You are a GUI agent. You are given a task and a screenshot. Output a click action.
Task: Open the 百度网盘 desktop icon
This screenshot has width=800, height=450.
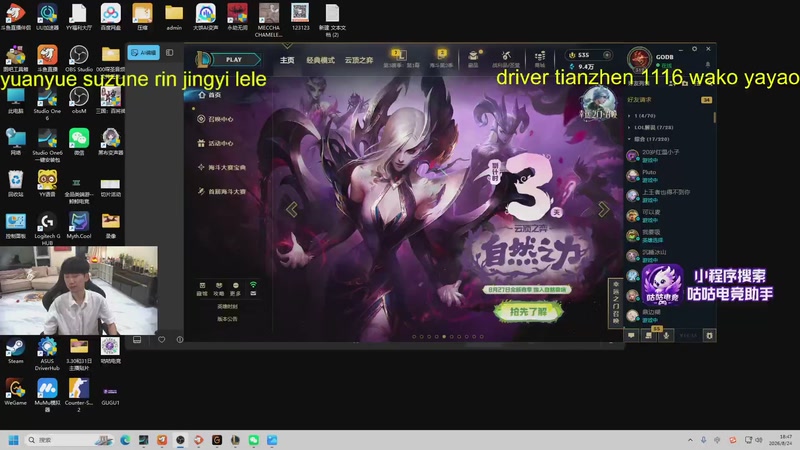[x=110, y=17]
